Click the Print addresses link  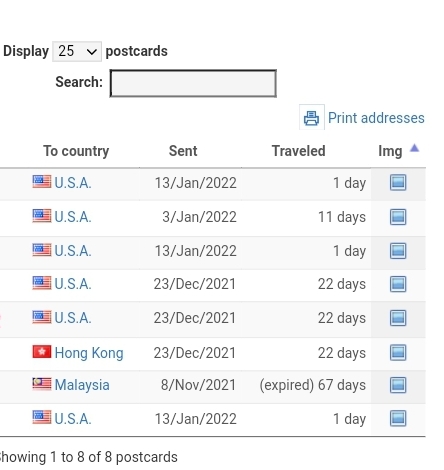point(376,118)
